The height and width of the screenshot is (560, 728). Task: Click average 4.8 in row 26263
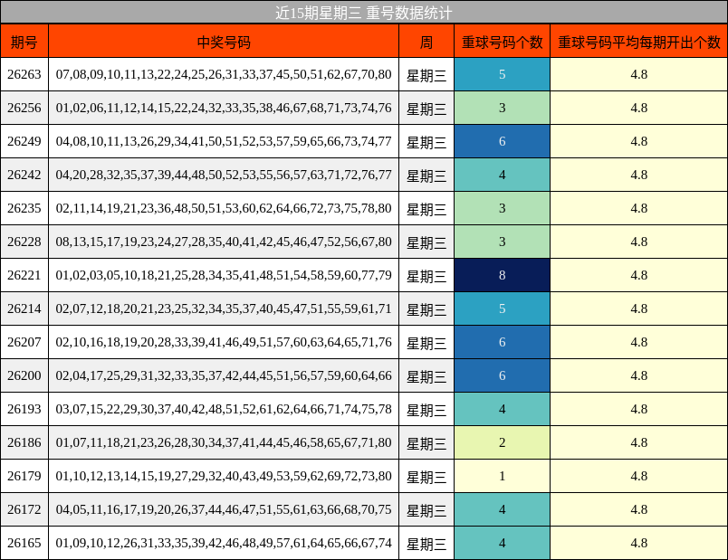[639, 74]
